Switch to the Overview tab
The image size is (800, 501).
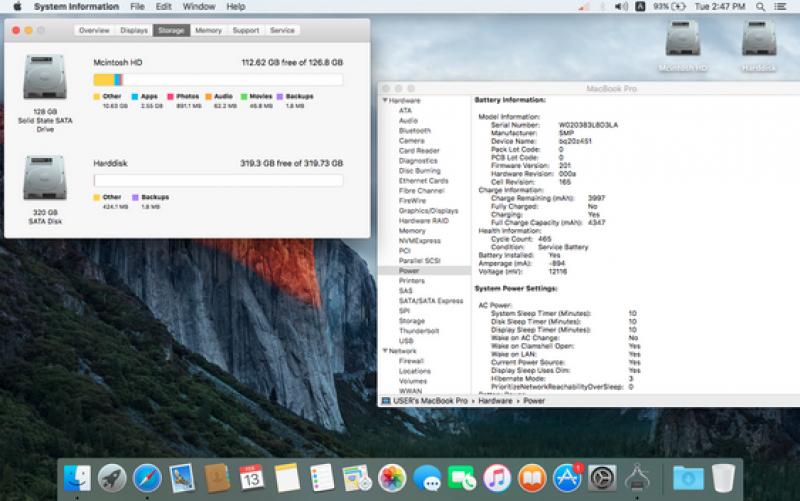coord(94,31)
